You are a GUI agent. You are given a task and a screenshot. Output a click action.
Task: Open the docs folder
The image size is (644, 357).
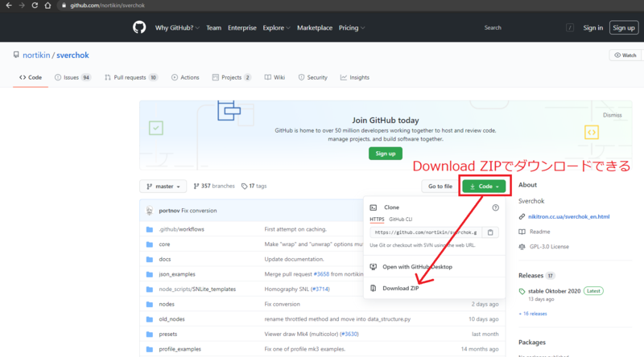[165, 260]
